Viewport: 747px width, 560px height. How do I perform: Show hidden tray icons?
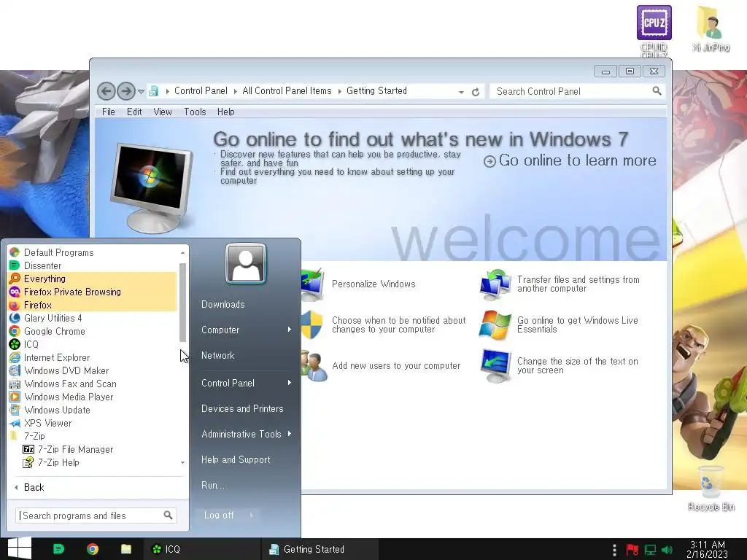pyautogui.click(x=614, y=550)
